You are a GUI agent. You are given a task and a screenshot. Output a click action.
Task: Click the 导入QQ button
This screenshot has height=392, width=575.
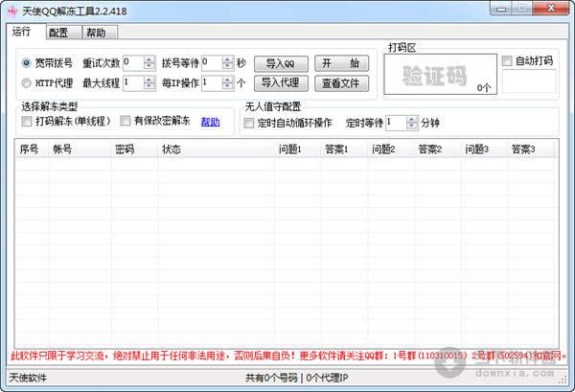[281, 63]
